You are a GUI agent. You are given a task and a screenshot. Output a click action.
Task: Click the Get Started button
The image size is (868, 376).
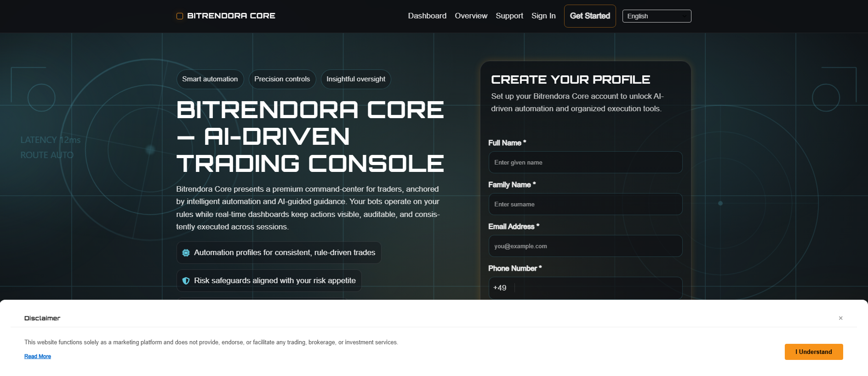point(590,16)
